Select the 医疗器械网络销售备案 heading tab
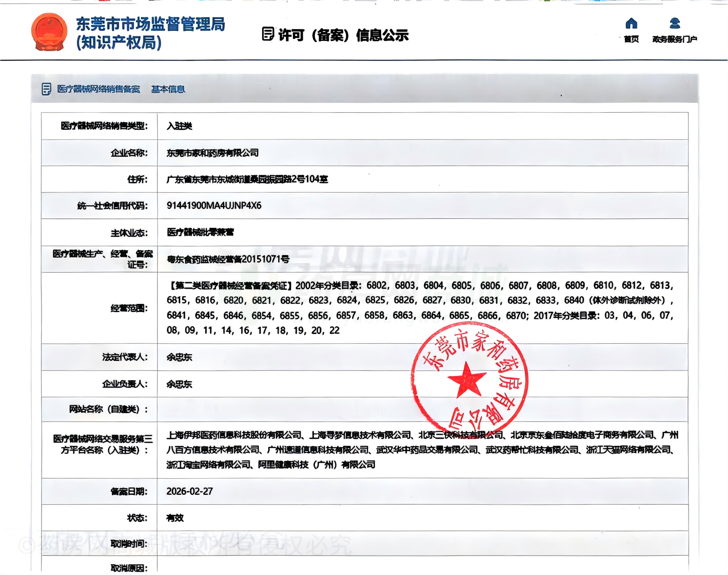This screenshot has height=575, width=728. tap(98, 89)
